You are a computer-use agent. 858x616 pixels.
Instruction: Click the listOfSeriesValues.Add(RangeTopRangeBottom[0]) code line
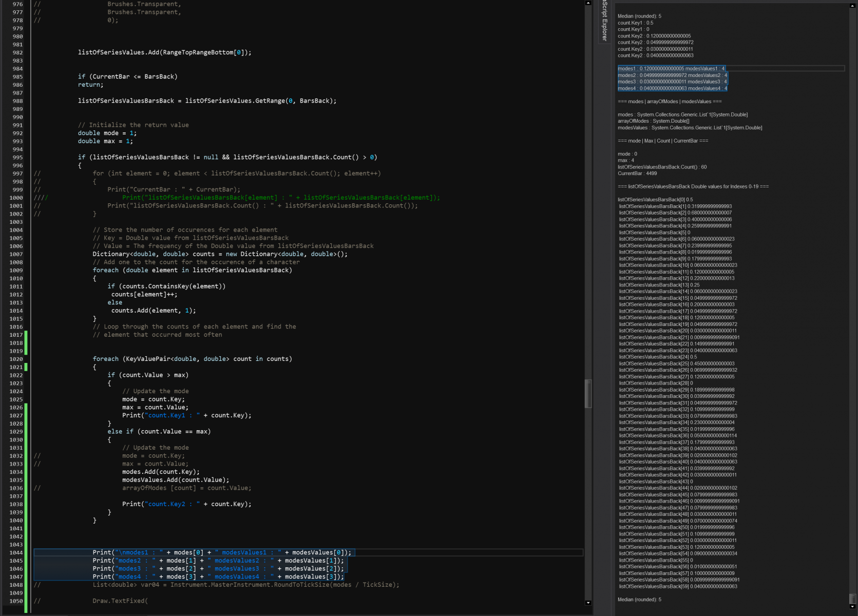164,52
